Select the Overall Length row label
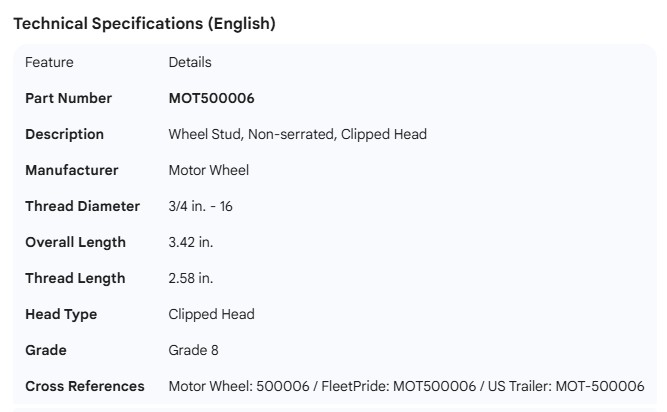667x412 pixels. point(75,242)
